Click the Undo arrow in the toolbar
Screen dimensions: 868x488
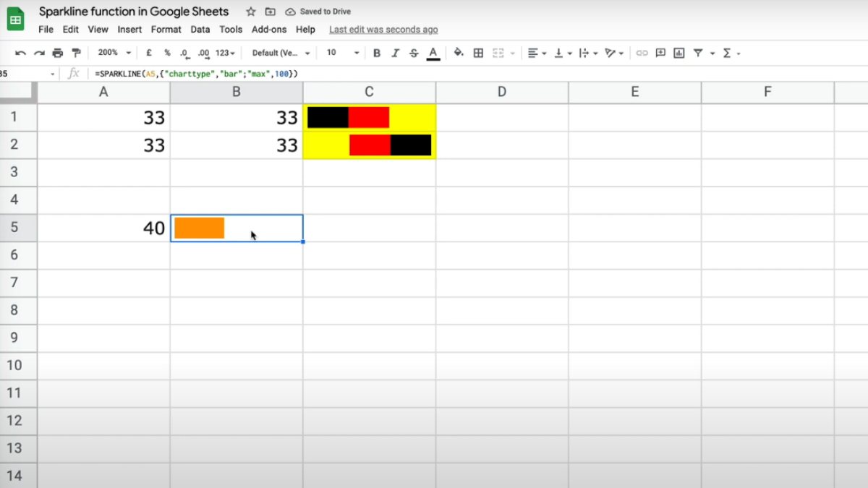coord(20,53)
